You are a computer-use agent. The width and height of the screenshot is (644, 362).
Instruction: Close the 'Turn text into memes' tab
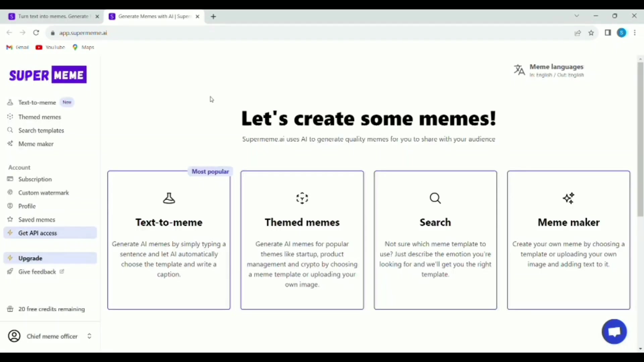(x=97, y=16)
